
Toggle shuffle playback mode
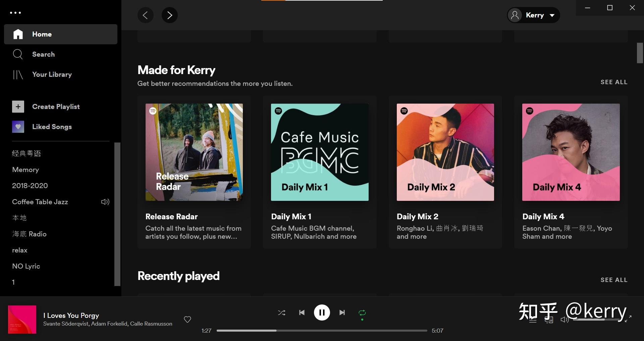(x=281, y=312)
